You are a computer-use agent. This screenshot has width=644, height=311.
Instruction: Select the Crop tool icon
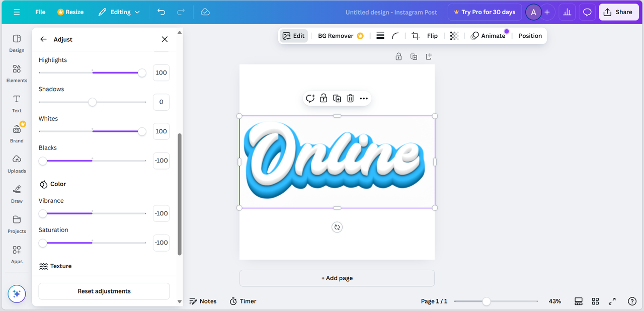point(416,36)
